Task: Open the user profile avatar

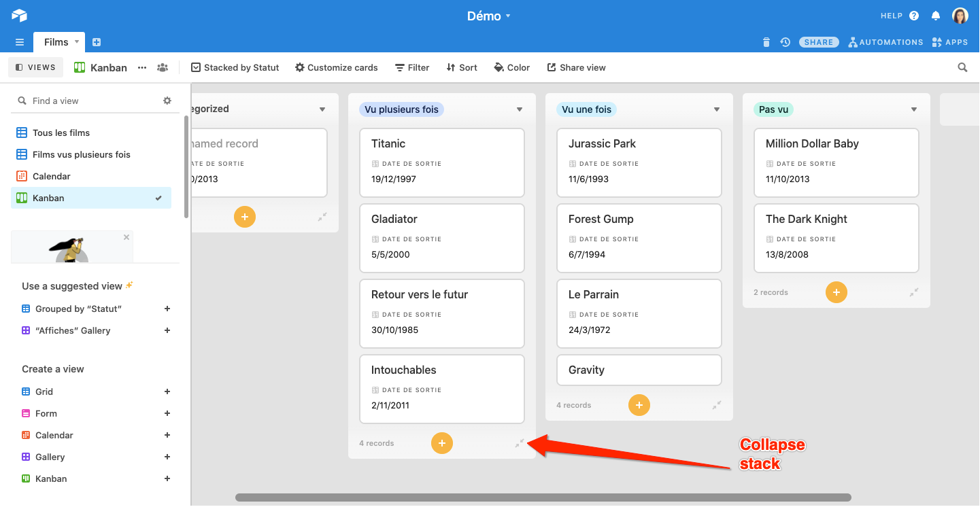Action: pos(960,16)
